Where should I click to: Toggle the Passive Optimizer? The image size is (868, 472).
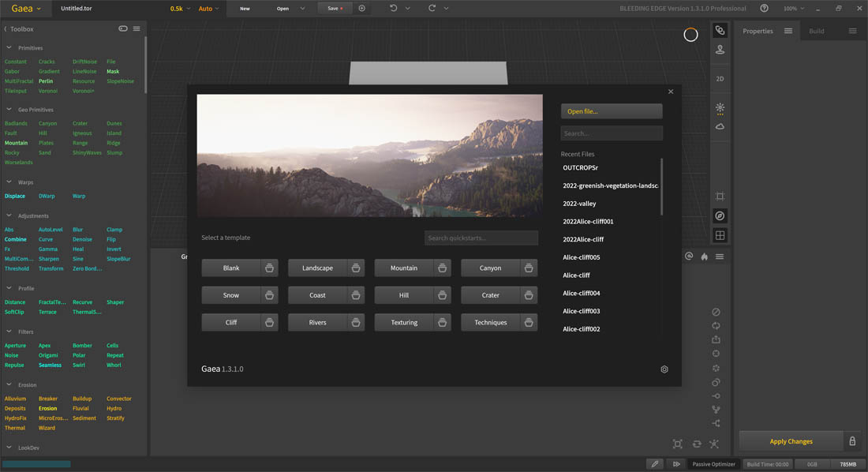click(713, 464)
